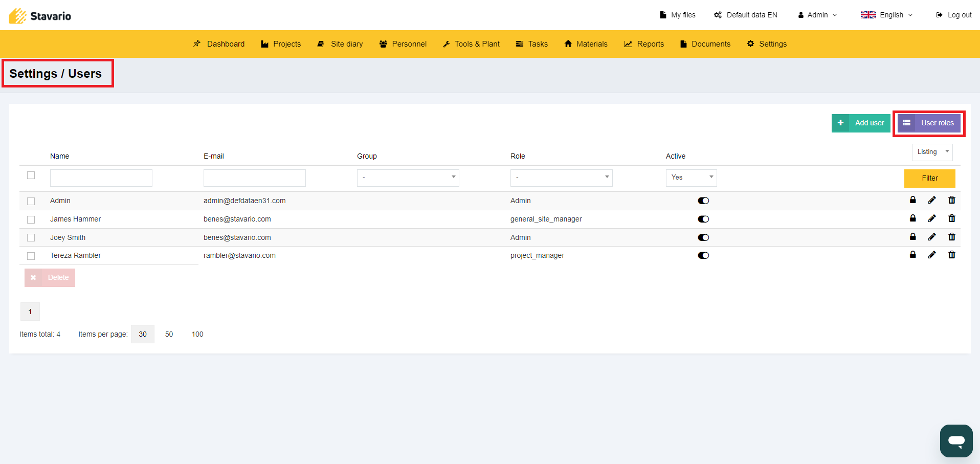Click the Documents file icon
The image size is (980, 464).
683,44
